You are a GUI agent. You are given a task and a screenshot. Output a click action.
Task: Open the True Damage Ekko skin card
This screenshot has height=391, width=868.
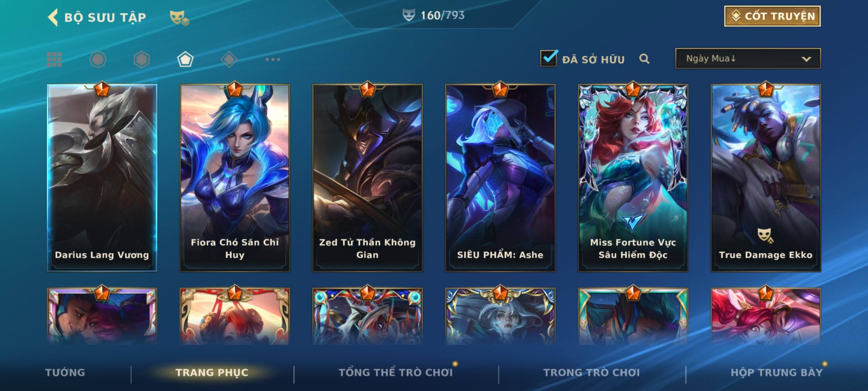coord(766,178)
